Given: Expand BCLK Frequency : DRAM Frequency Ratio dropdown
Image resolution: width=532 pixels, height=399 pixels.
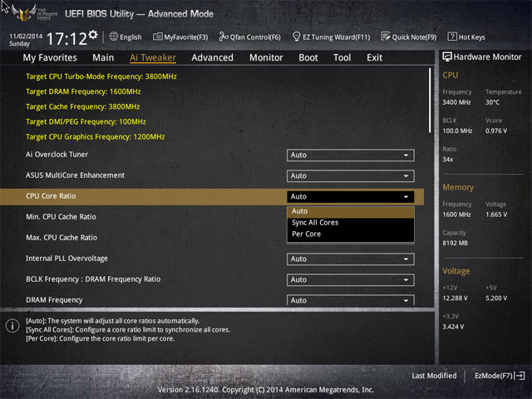Looking at the screenshot, I should click(351, 279).
